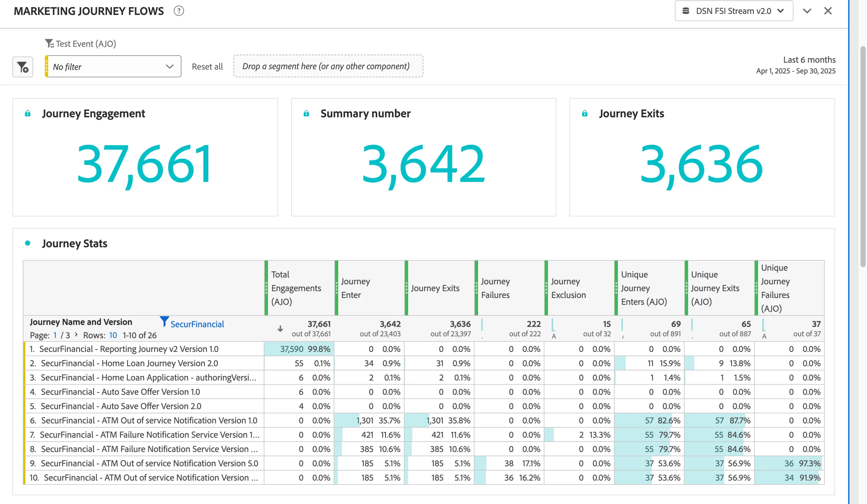Click the database icon in DSN FSI Stream selector
867x504 pixels.
pos(686,11)
